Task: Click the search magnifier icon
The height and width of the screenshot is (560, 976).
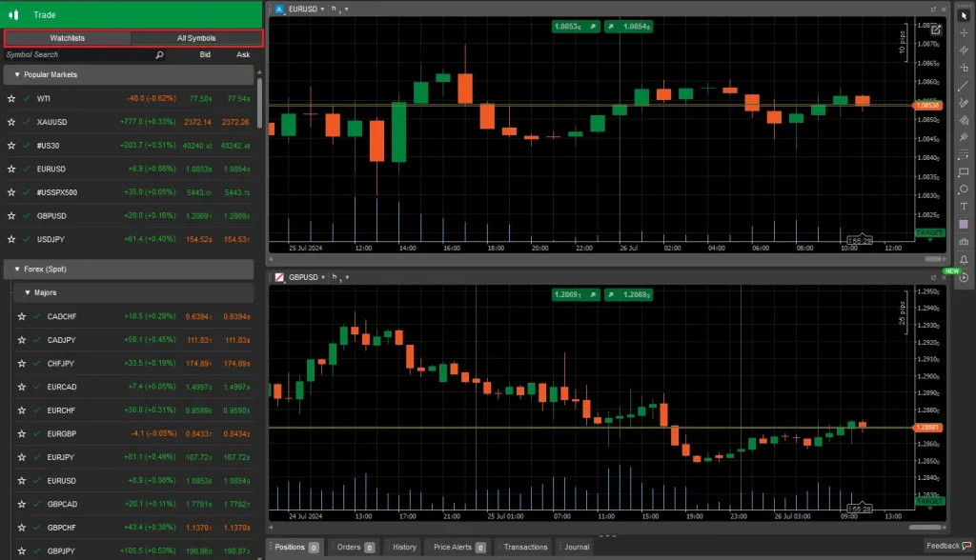Action: tap(159, 54)
